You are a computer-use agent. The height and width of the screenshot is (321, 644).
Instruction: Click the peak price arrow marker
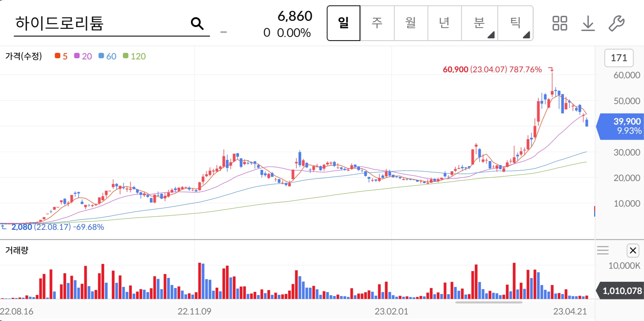(551, 70)
